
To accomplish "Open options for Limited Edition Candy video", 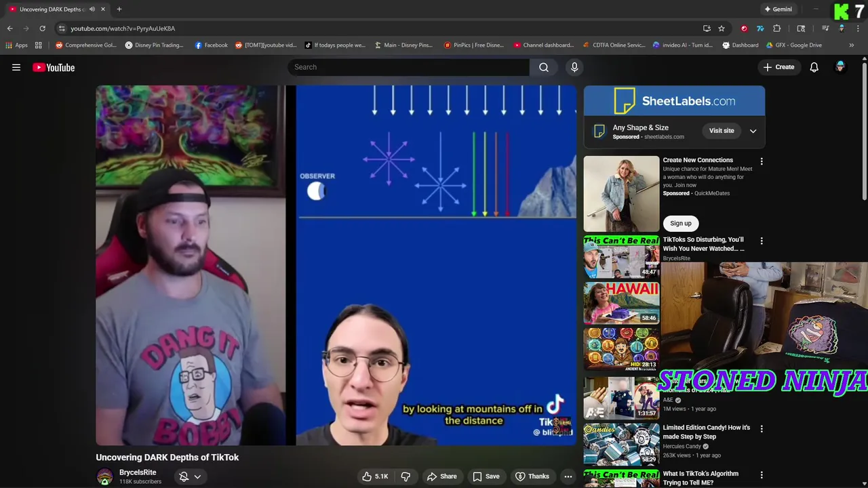I will (762, 429).
